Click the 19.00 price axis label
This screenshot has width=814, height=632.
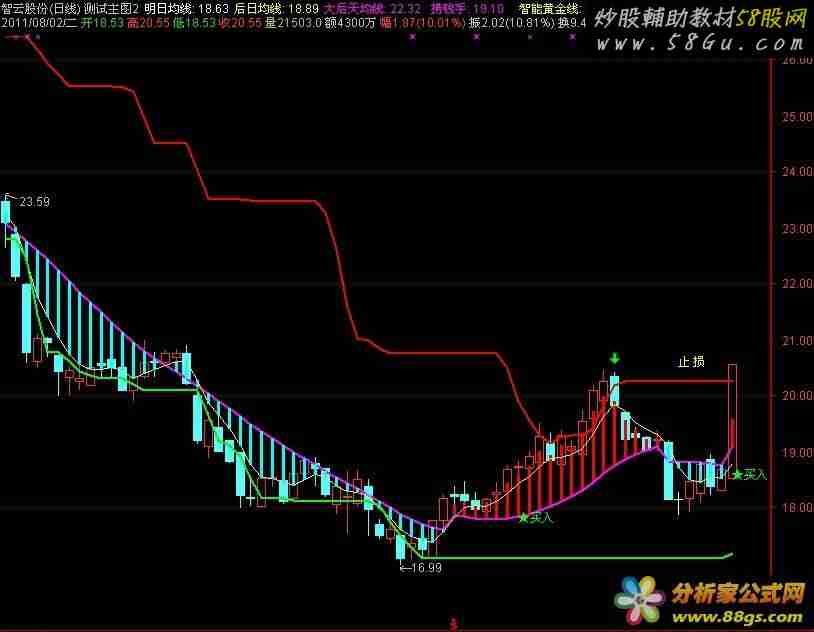point(797,452)
